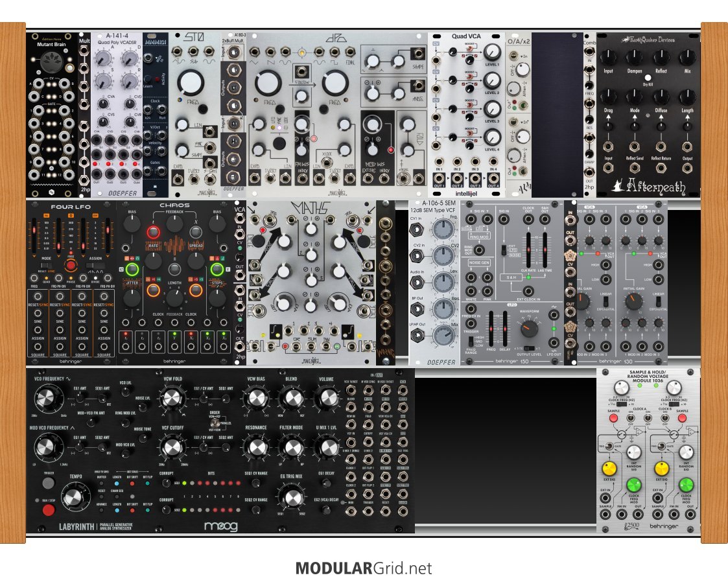Click the left red Sample button on Module 1036
This screenshot has width=728, height=582.
[613, 418]
